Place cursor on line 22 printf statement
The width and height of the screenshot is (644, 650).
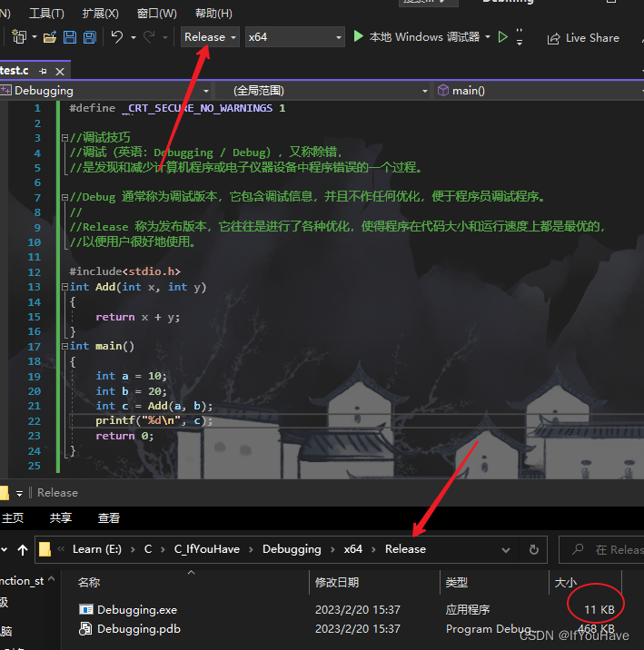154,420
